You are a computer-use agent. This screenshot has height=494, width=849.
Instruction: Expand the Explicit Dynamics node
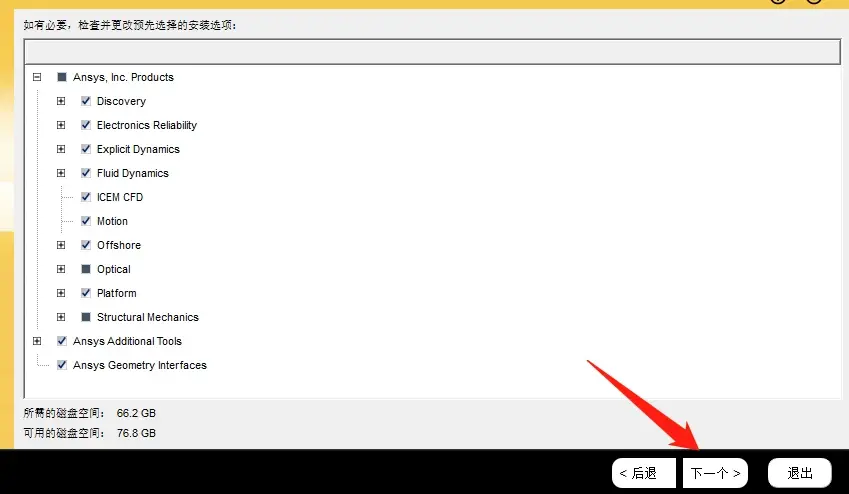tap(61, 149)
